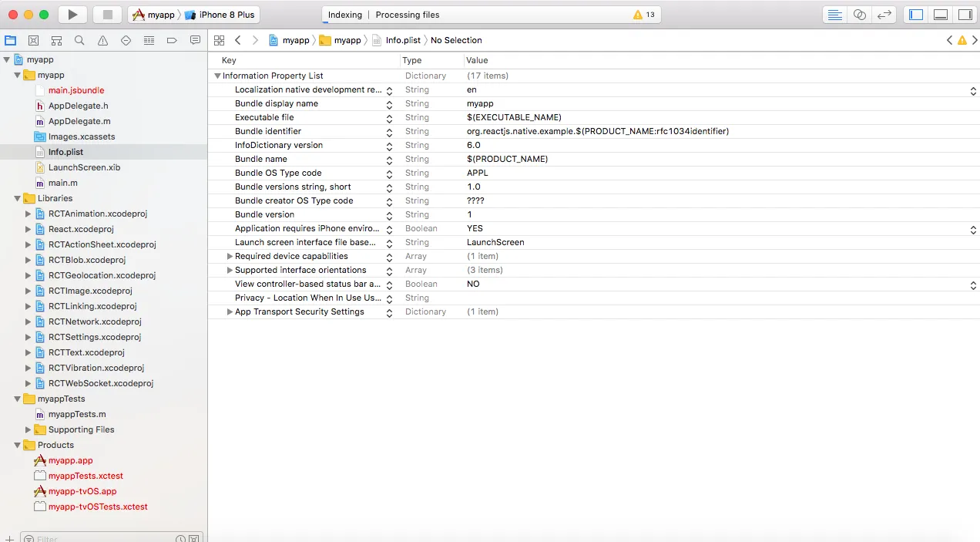Go back in editor history

(x=238, y=40)
